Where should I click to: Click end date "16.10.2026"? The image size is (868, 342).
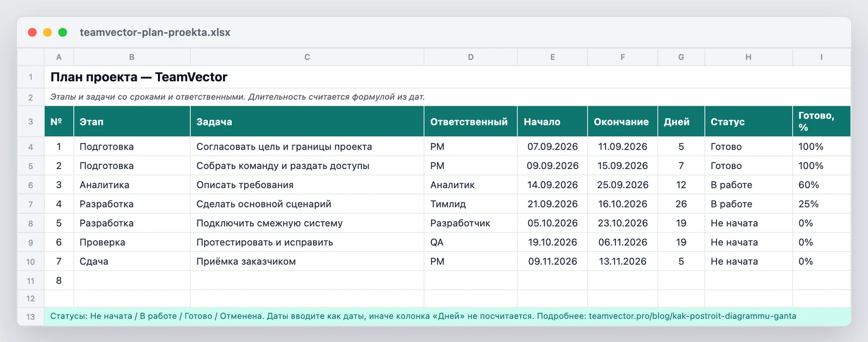622,204
